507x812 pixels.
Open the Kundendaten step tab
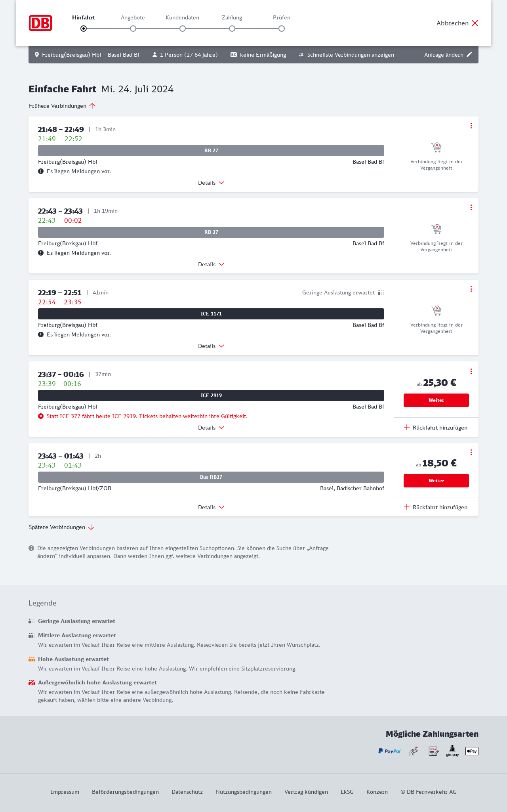tap(182, 17)
